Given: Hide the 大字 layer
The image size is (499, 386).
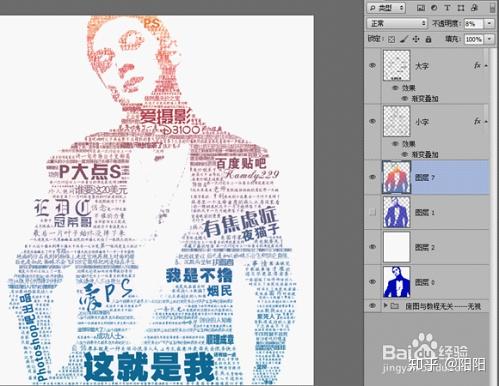Looking at the screenshot, I should tap(372, 66).
